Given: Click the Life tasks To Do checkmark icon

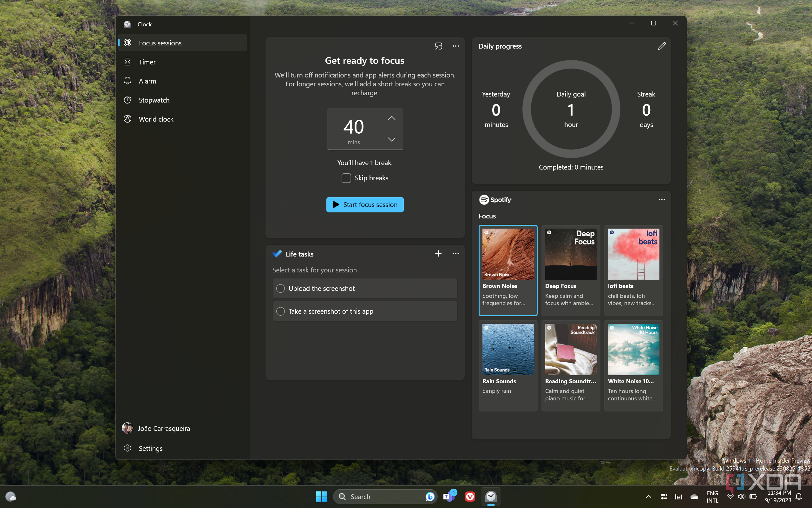Looking at the screenshot, I should (277, 254).
